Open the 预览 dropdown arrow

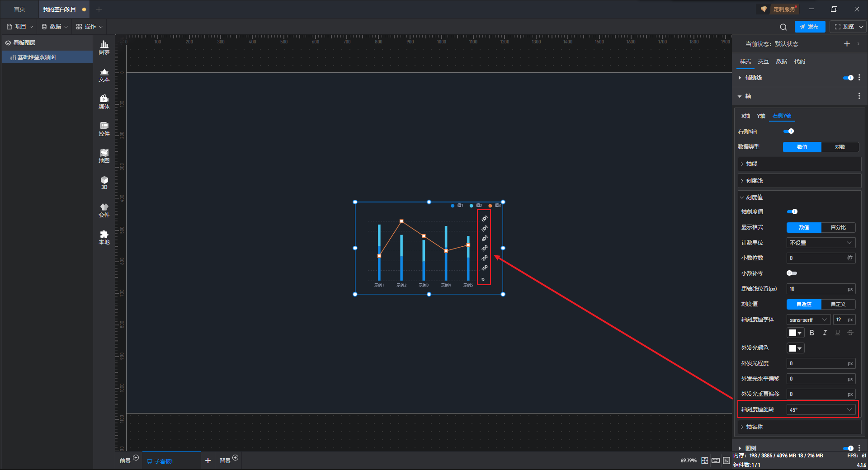click(861, 27)
